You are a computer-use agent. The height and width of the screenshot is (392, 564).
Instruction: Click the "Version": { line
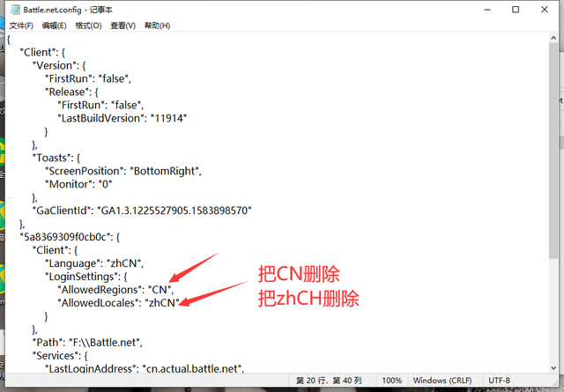click(59, 65)
